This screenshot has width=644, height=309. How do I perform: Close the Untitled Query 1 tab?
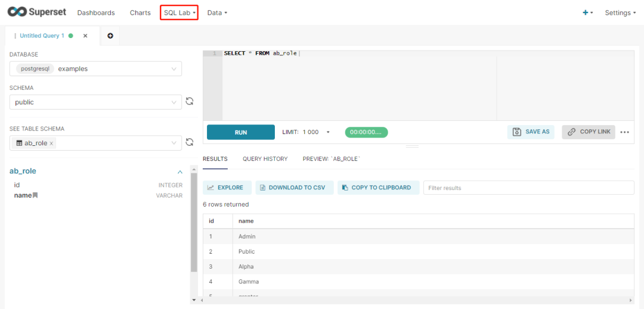[85, 36]
